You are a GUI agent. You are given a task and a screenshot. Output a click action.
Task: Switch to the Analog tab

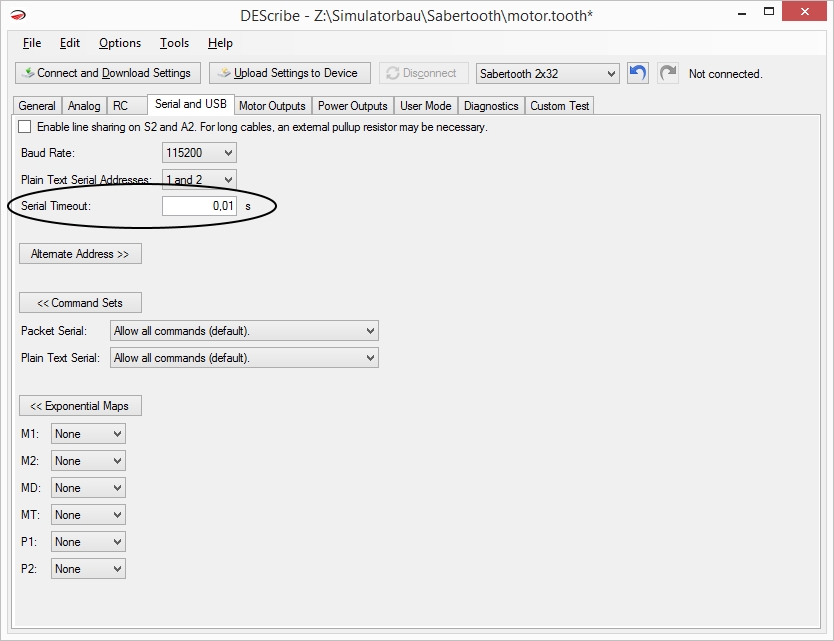click(84, 106)
